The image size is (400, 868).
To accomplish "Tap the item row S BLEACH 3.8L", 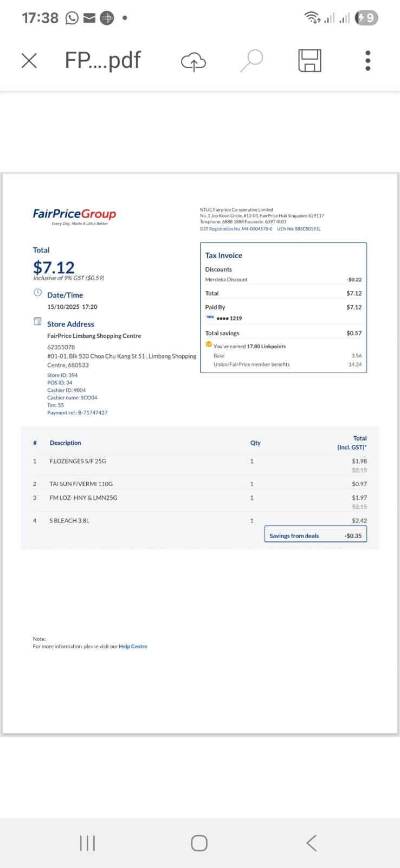I will 199,520.
